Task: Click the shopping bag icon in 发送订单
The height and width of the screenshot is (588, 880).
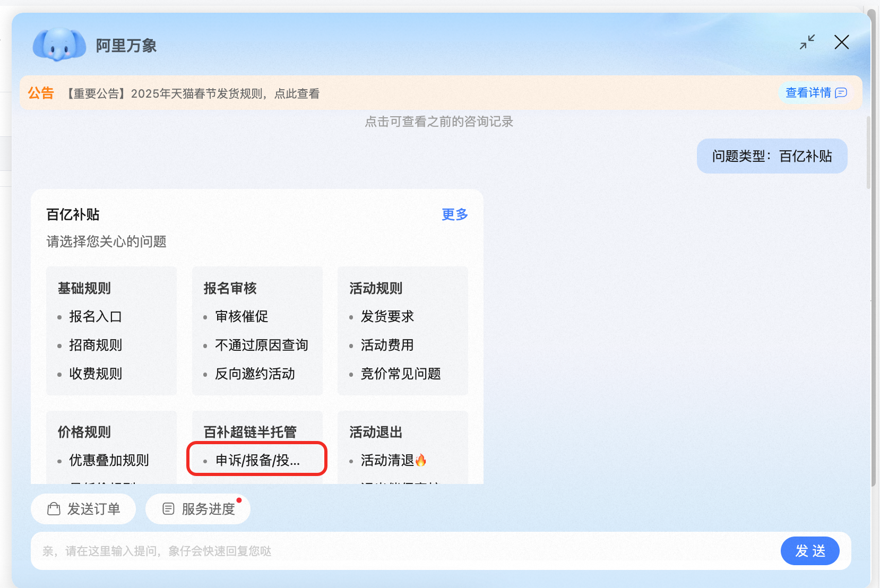Action: click(x=54, y=509)
